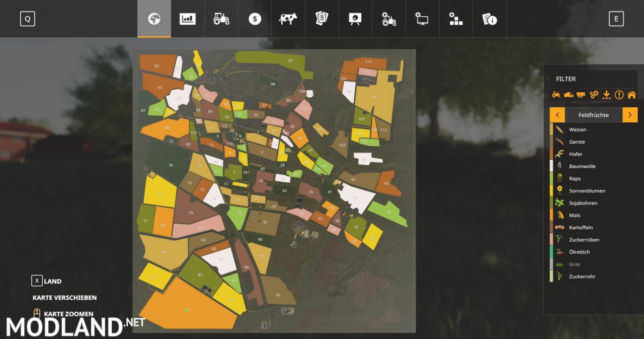644x339 pixels.
Task: Select field 77 on the map
Action: click(x=145, y=221)
